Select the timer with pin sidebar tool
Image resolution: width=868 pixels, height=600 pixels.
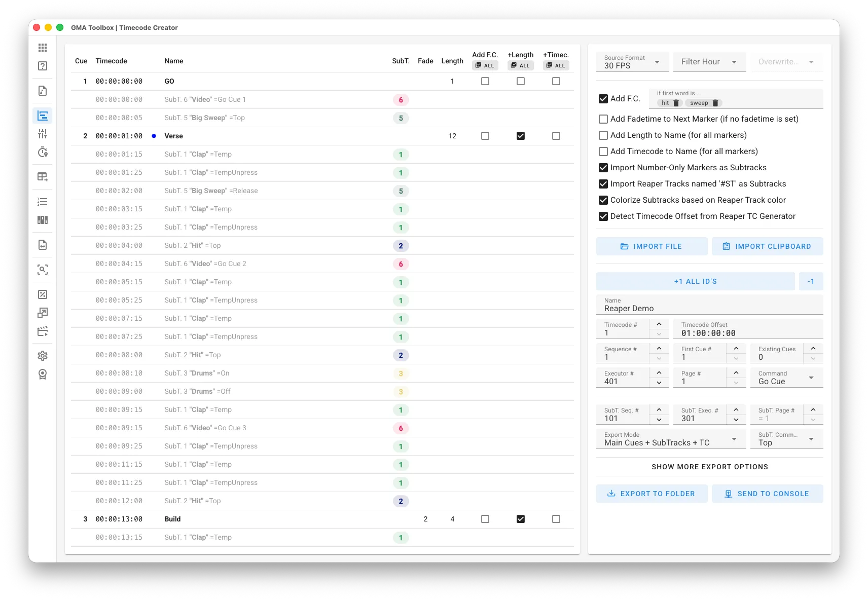[x=43, y=152]
